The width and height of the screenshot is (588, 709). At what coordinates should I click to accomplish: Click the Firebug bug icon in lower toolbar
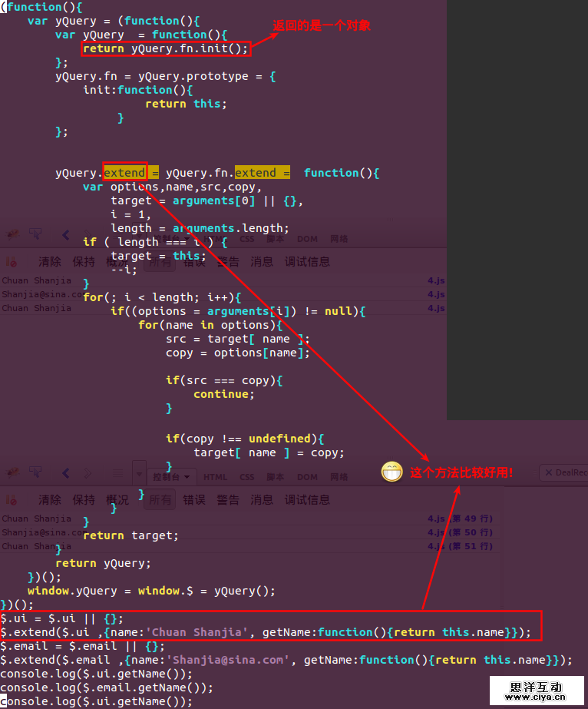pos(12,473)
